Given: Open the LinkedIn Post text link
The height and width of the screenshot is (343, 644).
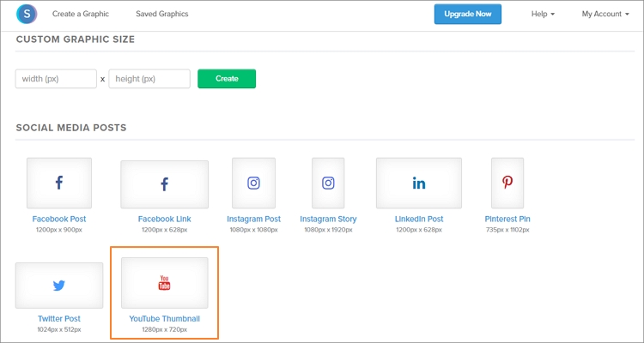Looking at the screenshot, I should 419,220.
